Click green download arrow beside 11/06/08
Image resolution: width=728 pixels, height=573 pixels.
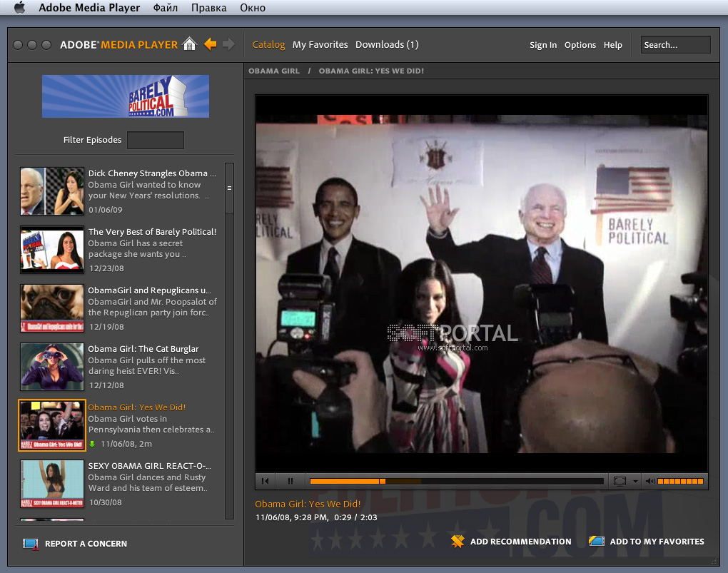pos(92,444)
